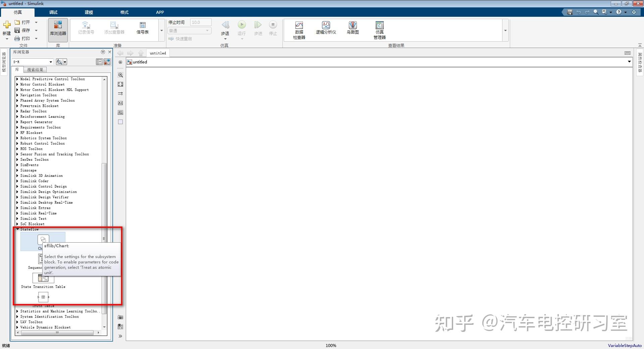Collapse the Stateflow library node

pos(17,229)
